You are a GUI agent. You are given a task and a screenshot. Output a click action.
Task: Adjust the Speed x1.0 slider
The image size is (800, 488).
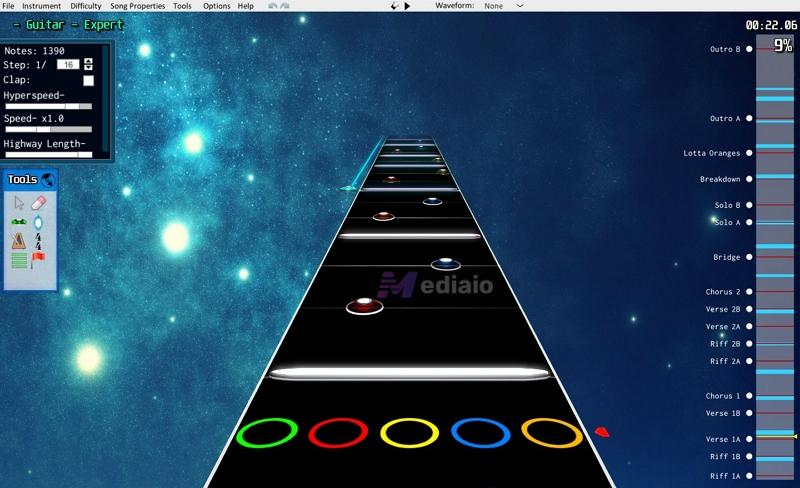[x=48, y=129]
